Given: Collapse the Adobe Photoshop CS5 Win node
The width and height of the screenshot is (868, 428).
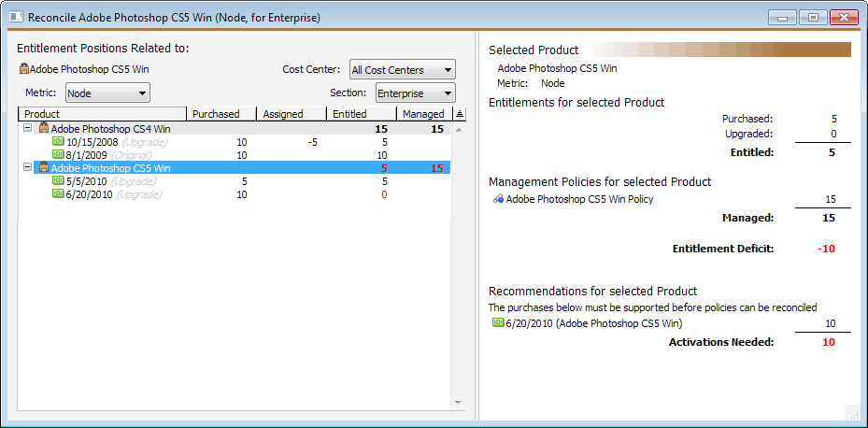Looking at the screenshot, I should [27, 168].
